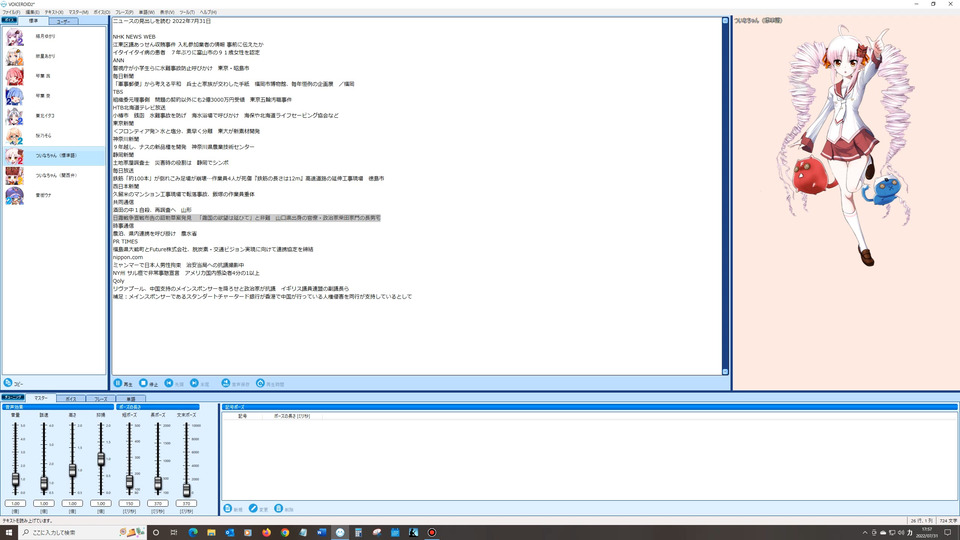Select 紲星あかり voice preset avatar

pyautogui.click(x=15, y=56)
